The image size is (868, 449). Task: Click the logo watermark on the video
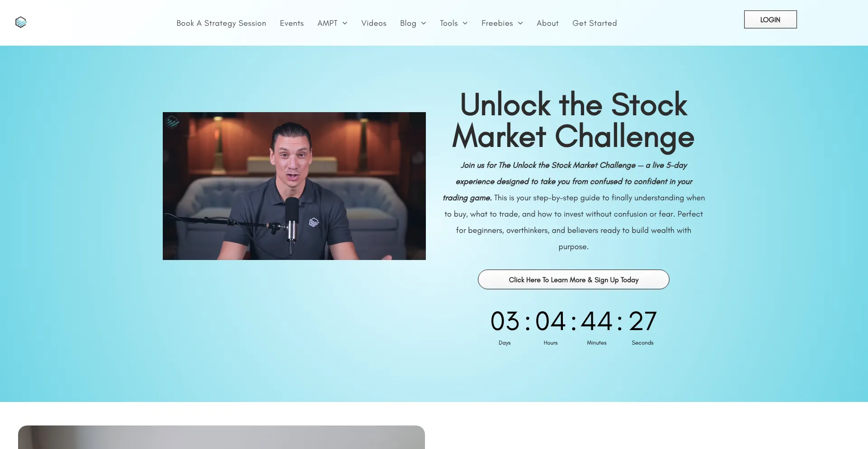[172, 122]
